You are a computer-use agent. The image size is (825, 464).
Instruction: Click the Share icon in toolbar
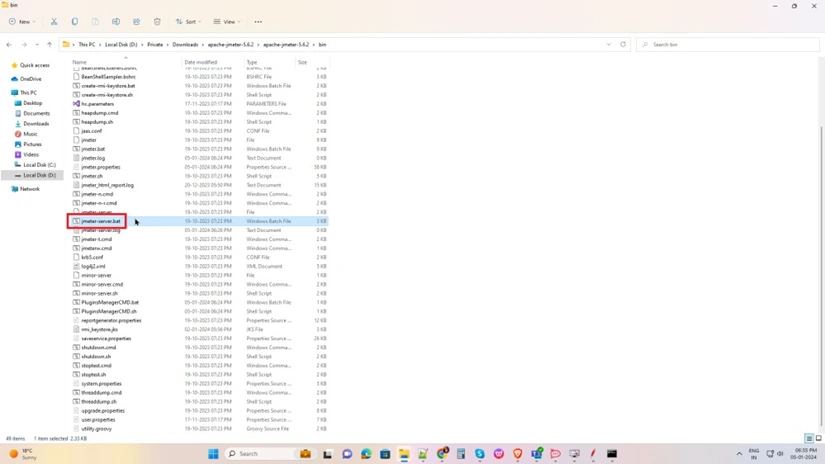pyautogui.click(x=136, y=21)
